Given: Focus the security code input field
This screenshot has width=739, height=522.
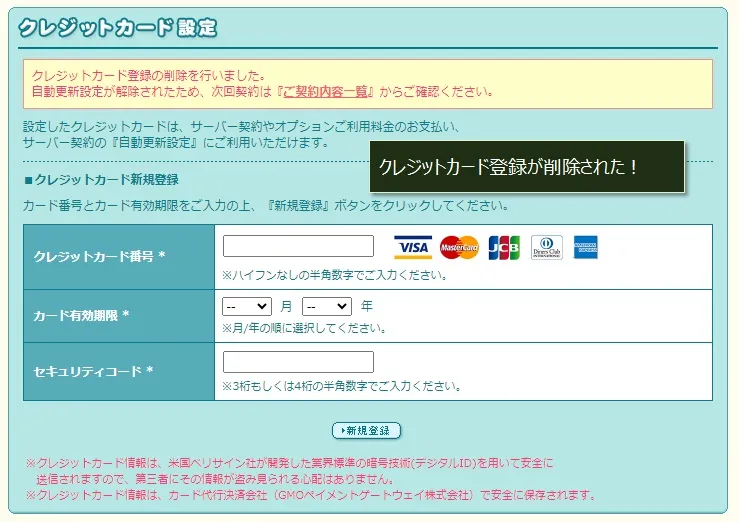Looking at the screenshot, I should tap(298, 362).
